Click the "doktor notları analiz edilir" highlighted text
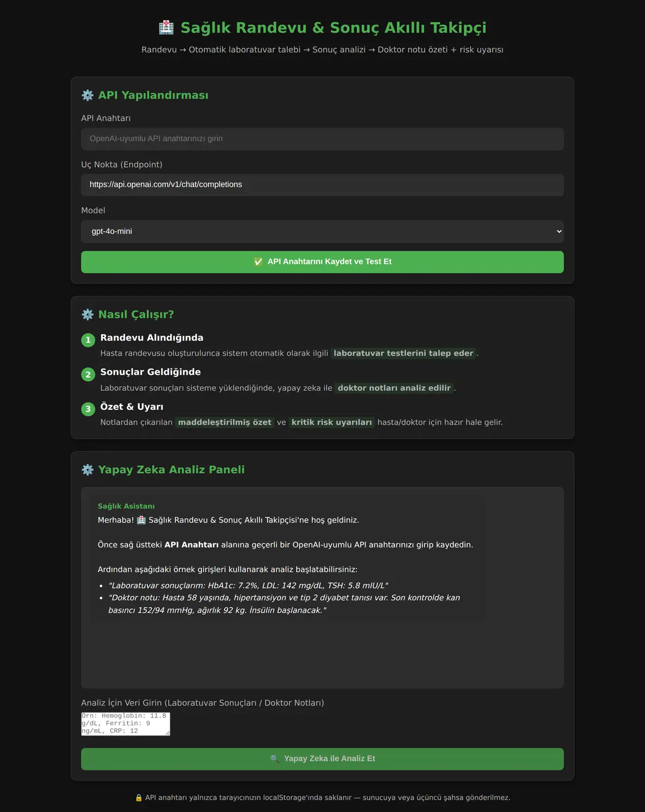Screen dimensions: 645x812 click(x=395, y=388)
